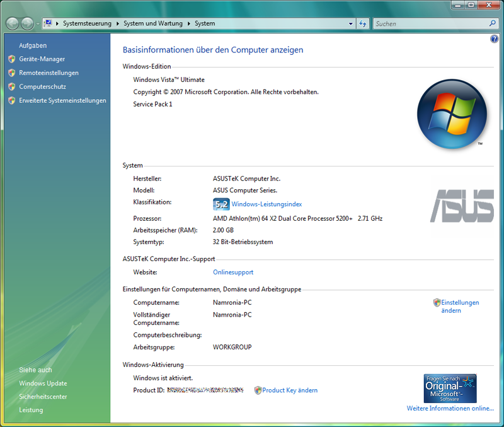Expand the arrow after Systemsteuerung in the breadcrumb
The height and width of the screenshot is (427, 504).
point(117,23)
